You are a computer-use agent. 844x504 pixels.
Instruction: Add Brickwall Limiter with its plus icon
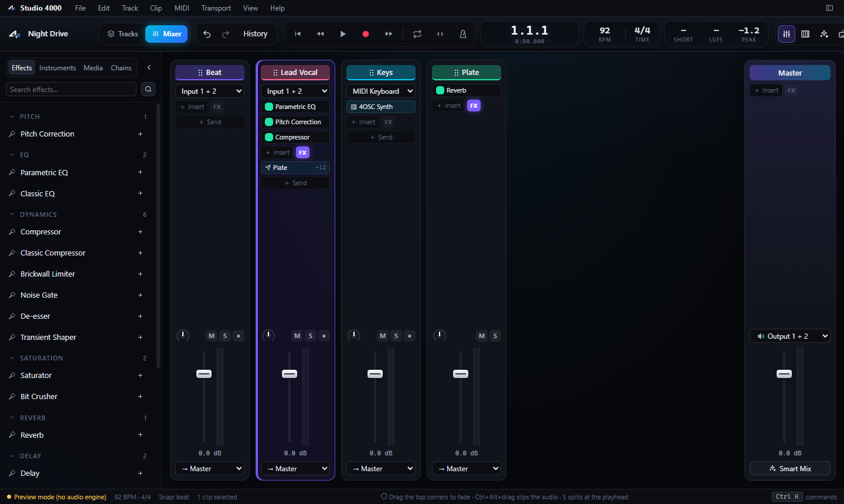point(140,274)
